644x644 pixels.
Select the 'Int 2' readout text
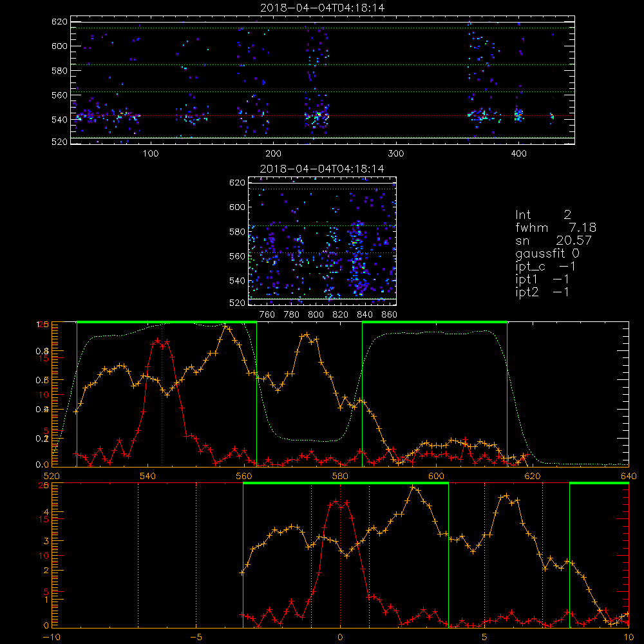(x=543, y=215)
